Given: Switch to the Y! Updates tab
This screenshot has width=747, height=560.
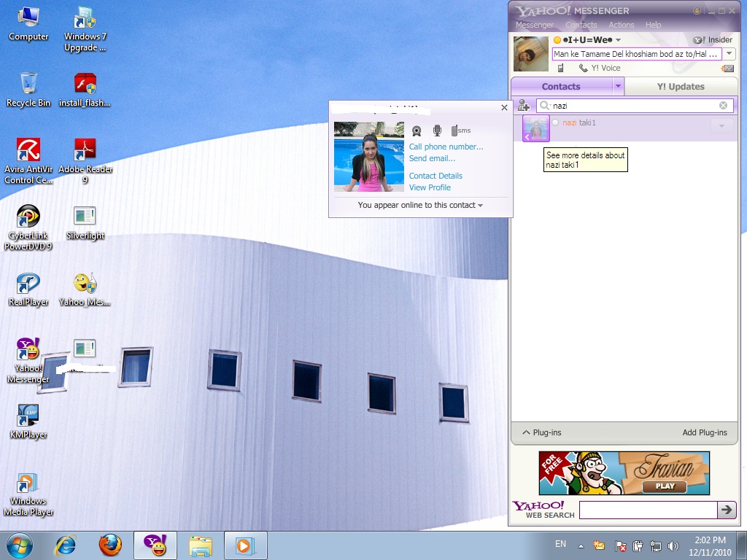Looking at the screenshot, I should pos(681,86).
